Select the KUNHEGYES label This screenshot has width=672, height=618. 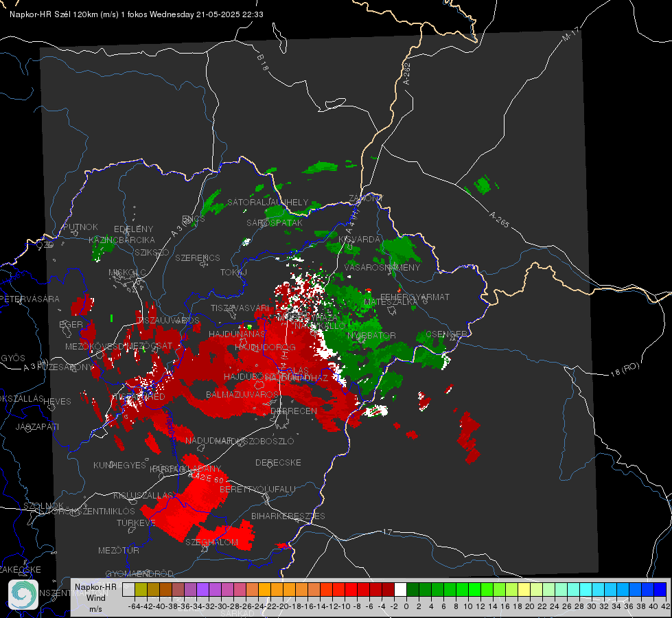coord(120,465)
